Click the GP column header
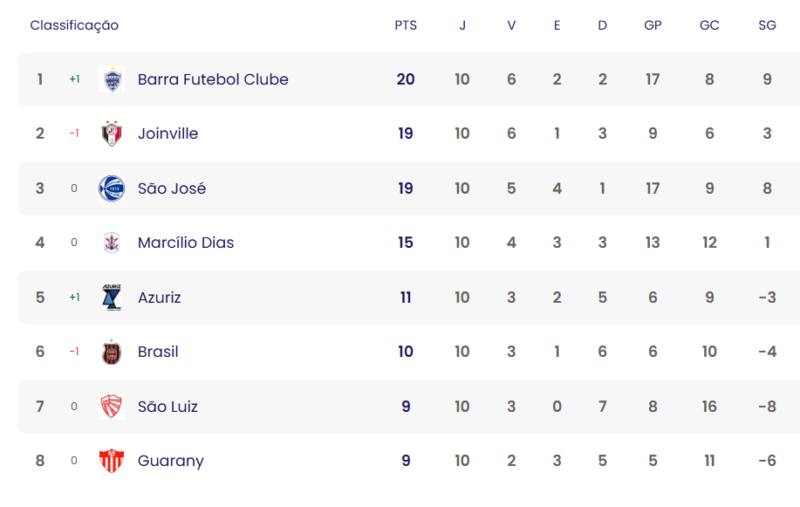 coord(653,26)
